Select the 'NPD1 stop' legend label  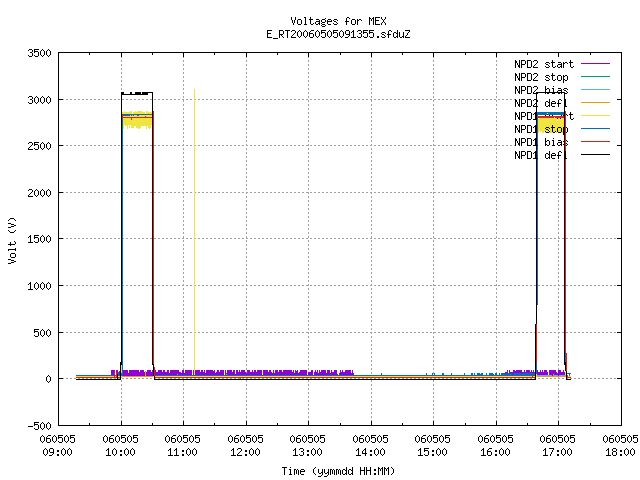pyautogui.click(x=541, y=129)
